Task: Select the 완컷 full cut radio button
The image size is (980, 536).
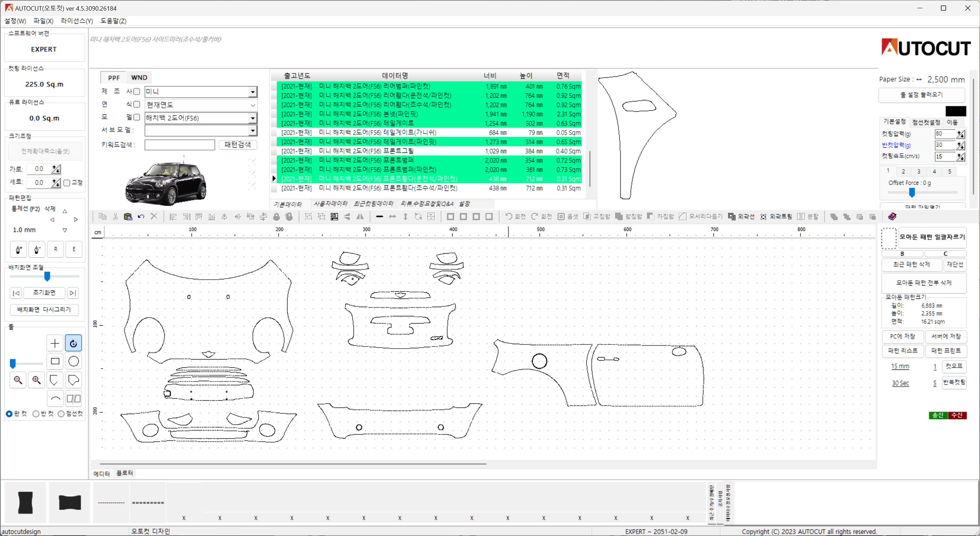Action: coord(9,414)
